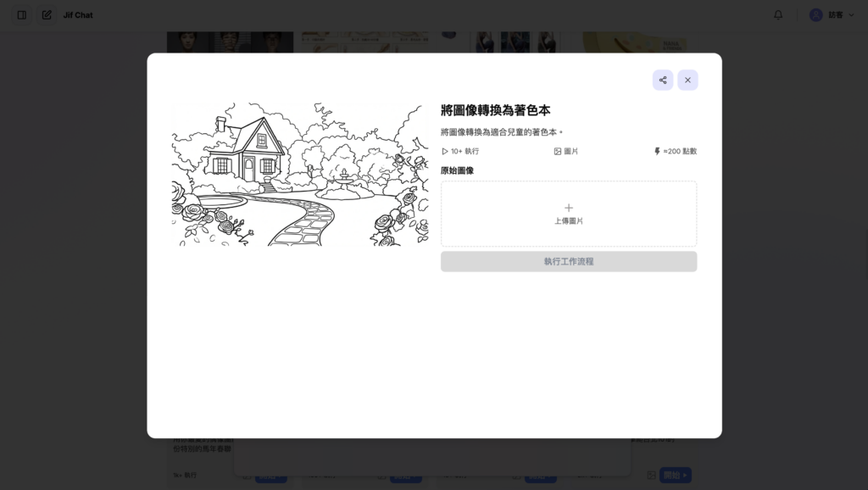Close the coloring book dialog
The width and height of the screenshot is (868, 490).
click(x=687, y=81)
